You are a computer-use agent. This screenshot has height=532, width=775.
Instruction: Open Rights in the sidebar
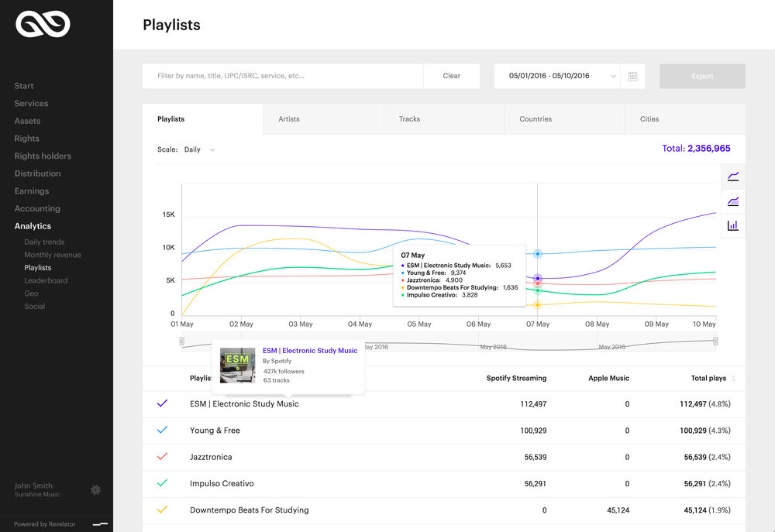click(26, 139)
